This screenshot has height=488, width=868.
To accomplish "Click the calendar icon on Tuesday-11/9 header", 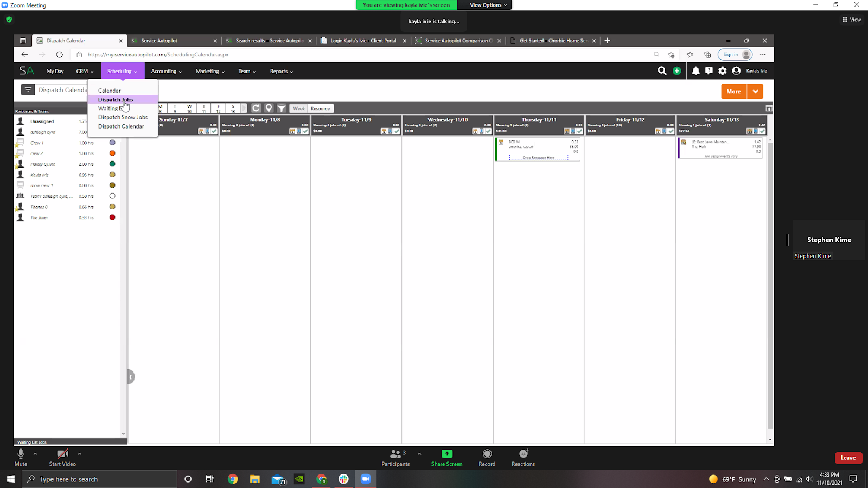I will tap(384, 131).
